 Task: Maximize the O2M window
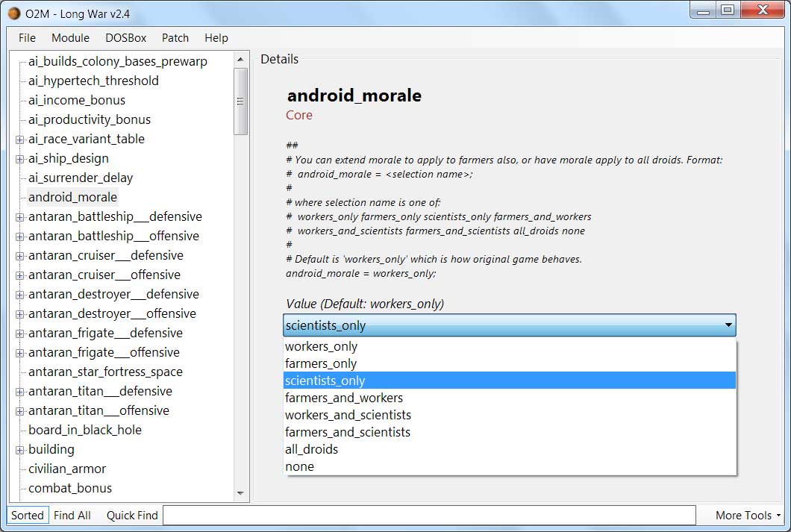pyautogui.click(x=728, y=10)
